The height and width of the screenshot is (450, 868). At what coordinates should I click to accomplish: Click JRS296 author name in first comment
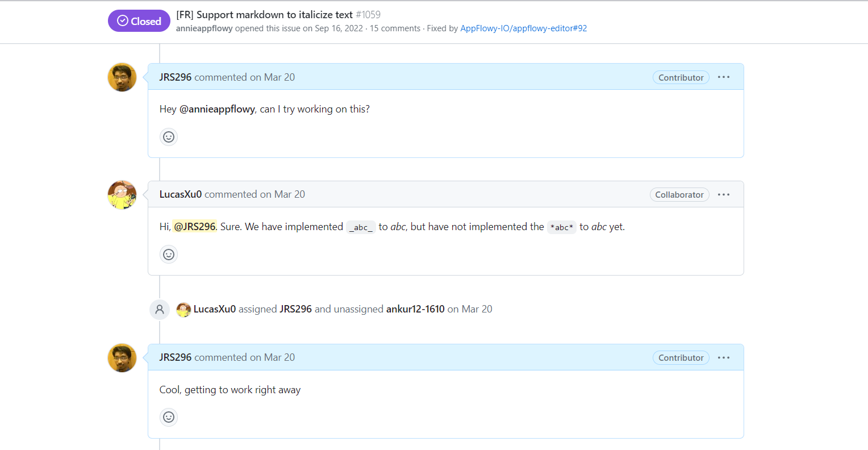coord(176,77)
